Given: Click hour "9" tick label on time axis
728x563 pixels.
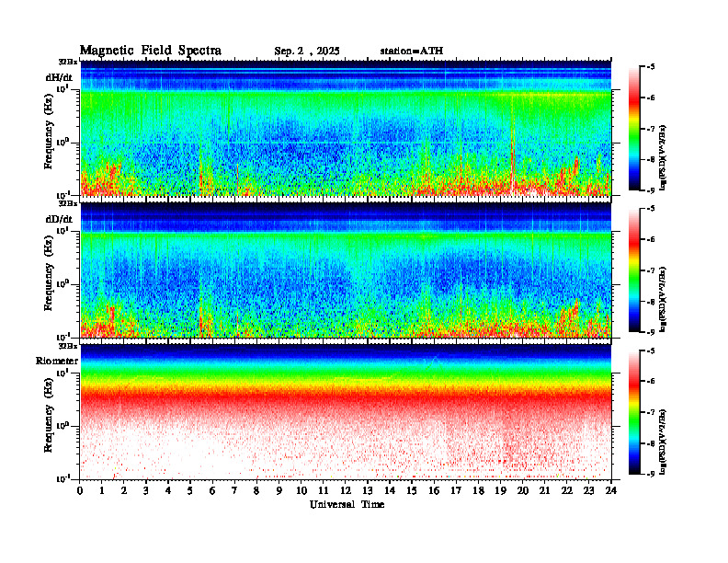Looking at the screenshot, I should [x=279, y=490].
